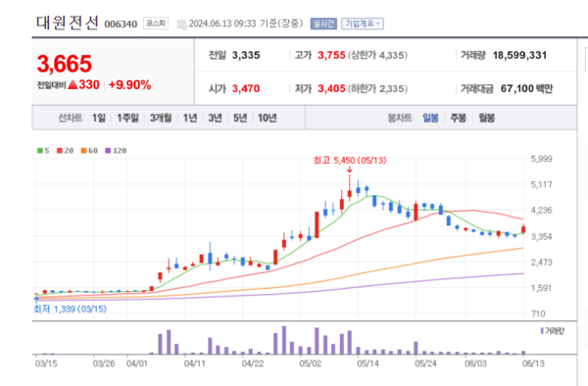Image resolution: width=588 pixels, height=386 pixels.
Task: Click the red up-triangle next to 330
Action: tap(73, 85)
